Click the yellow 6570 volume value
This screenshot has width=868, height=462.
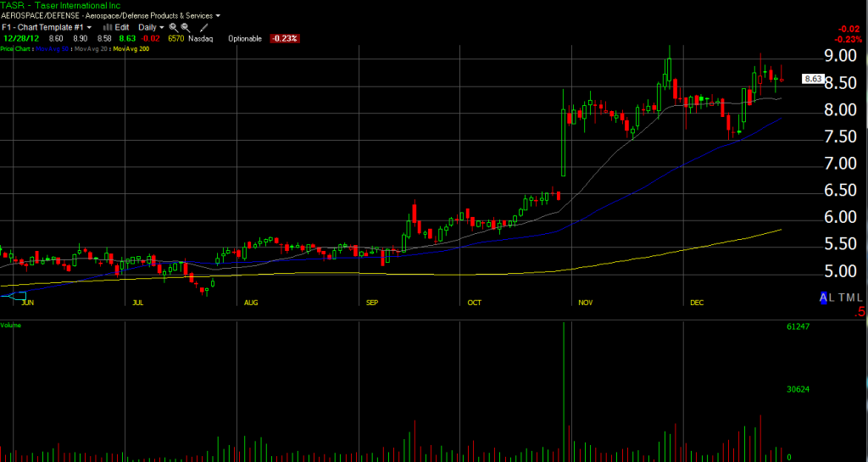point(176,39)
